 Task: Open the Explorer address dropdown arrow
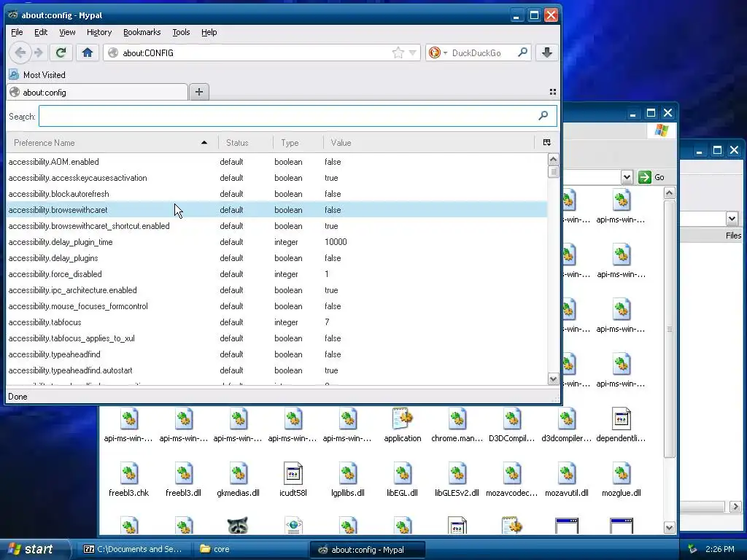[627, 177]
